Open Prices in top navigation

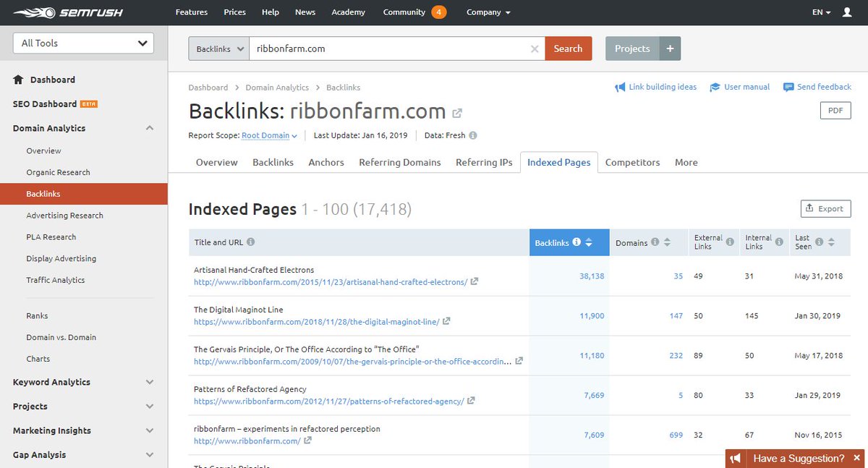point(235,12)
